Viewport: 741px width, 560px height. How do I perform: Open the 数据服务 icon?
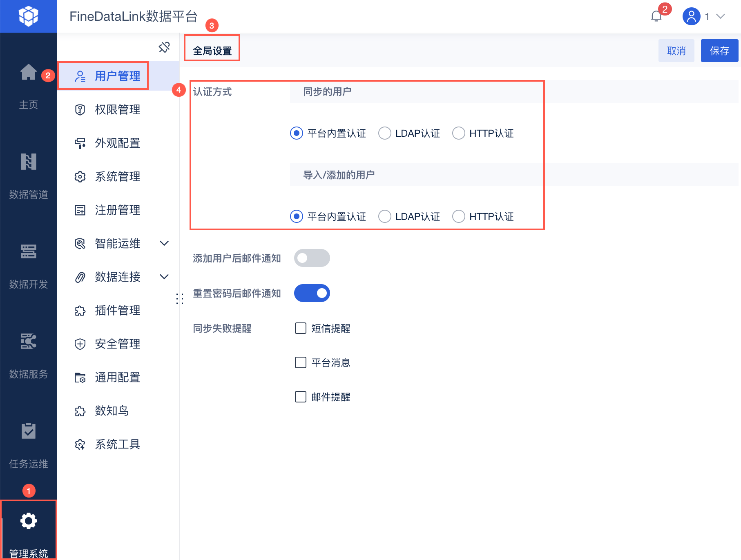[29, 341]
